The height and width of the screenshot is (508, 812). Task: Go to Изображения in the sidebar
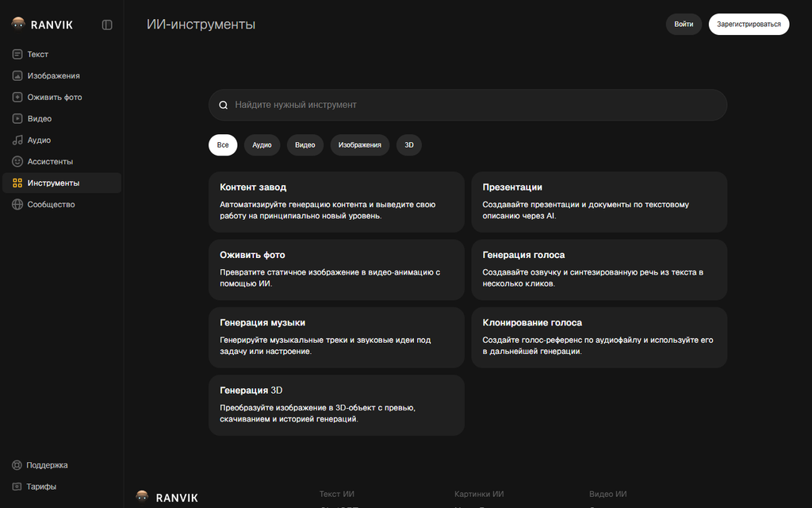[62, 75]
